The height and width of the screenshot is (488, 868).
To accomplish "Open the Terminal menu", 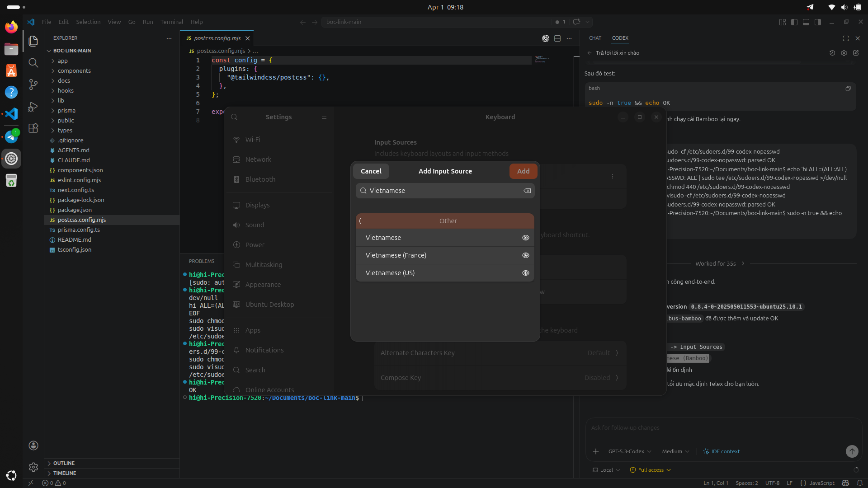I will (x=171, y=22).
